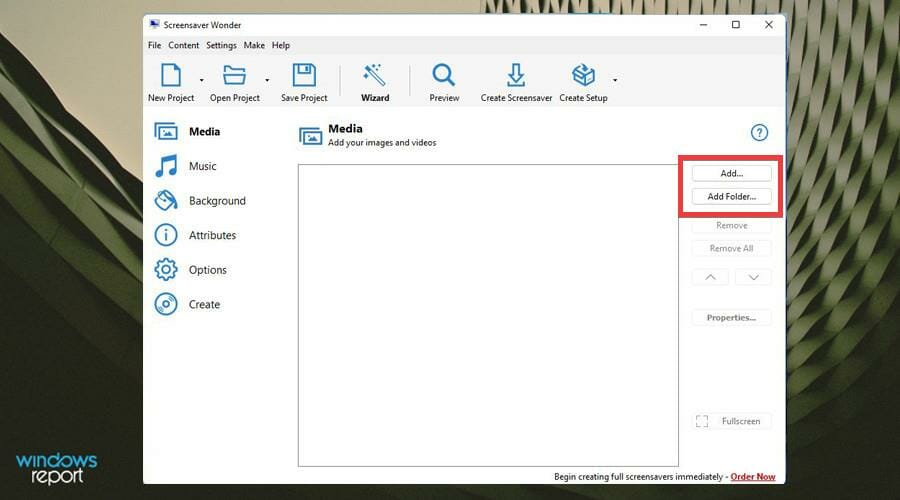
Task: Click the Media picture icon in sidebar
Action: tap(166, 131)
